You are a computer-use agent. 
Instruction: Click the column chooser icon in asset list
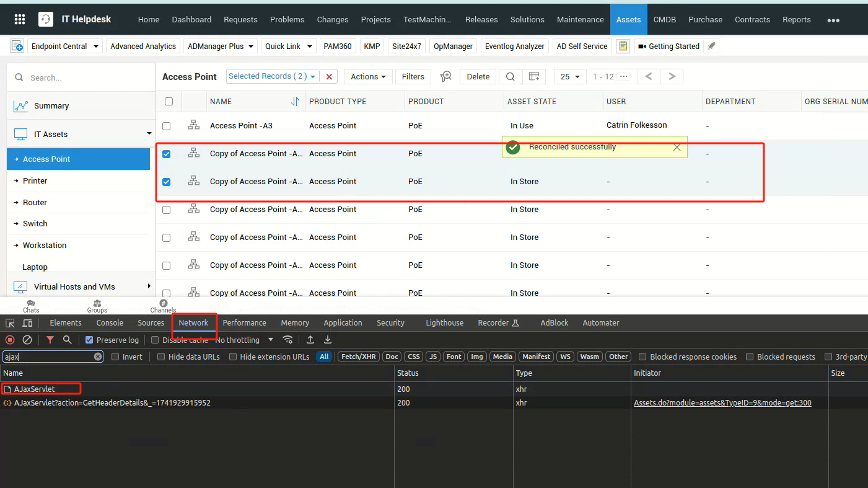tap(533, 76)
